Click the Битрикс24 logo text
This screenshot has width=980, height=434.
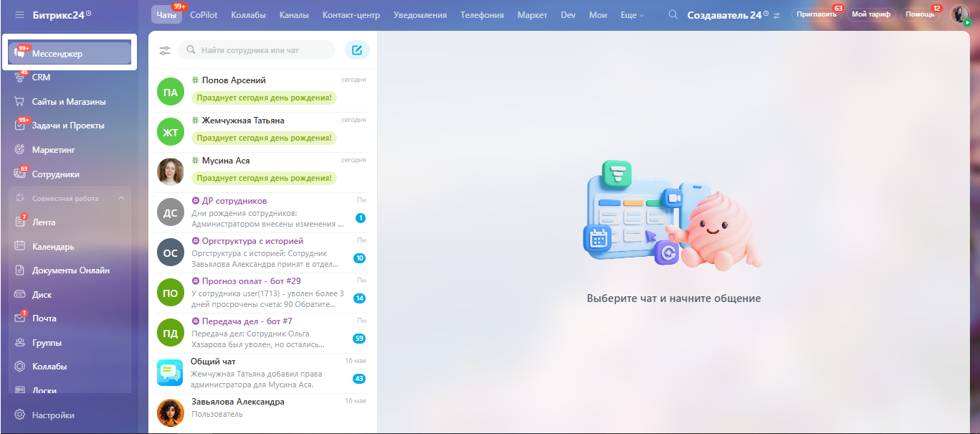click(58, 15)
